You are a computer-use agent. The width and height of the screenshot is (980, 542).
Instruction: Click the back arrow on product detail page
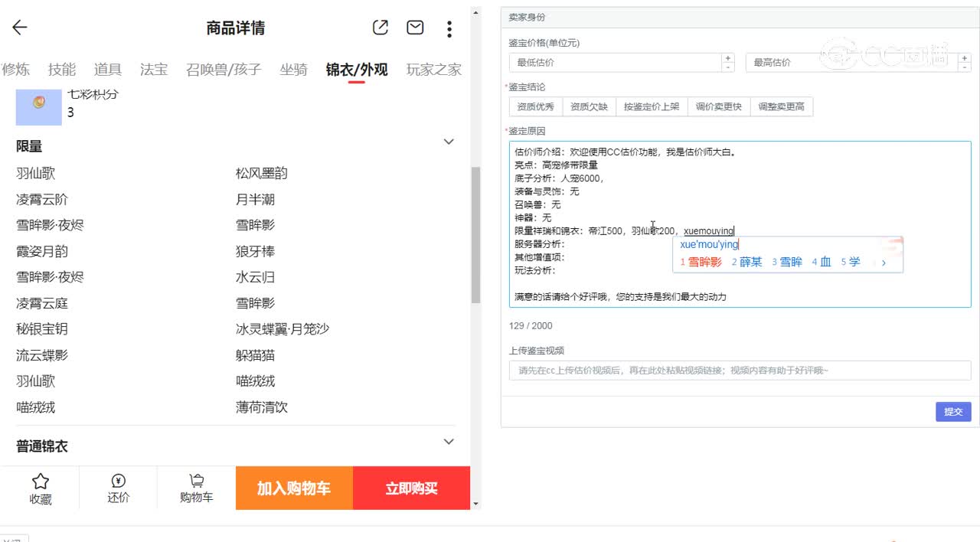pyautogui.click(x=18, y=28)
